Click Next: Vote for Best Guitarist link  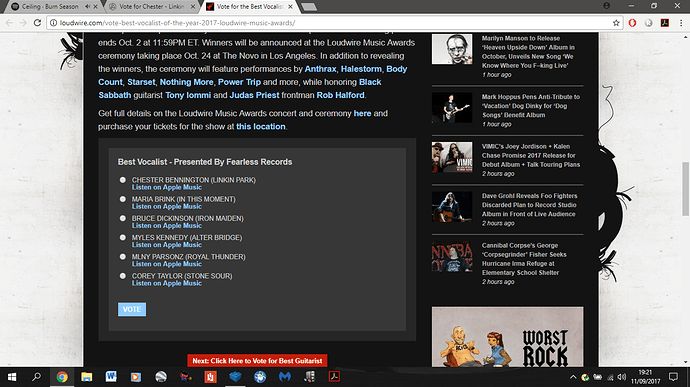[x=257, y=361]
